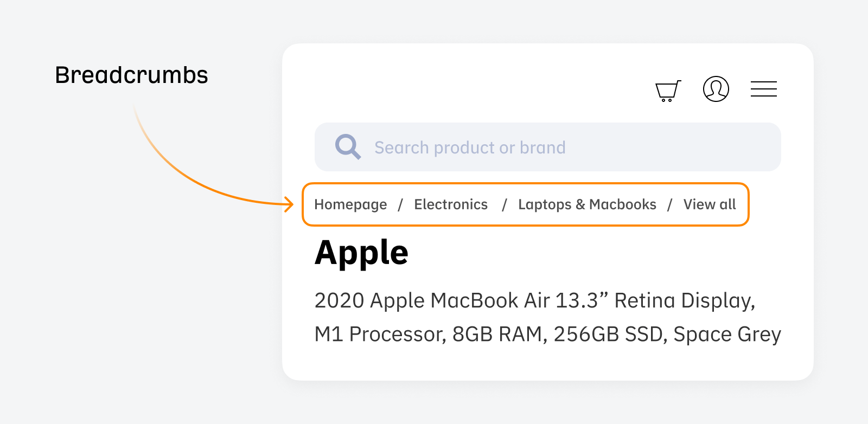Click View all in the breadcrumbs
Image resolution: width=868 pixels, height=424 pixels.
coord(709,204)
